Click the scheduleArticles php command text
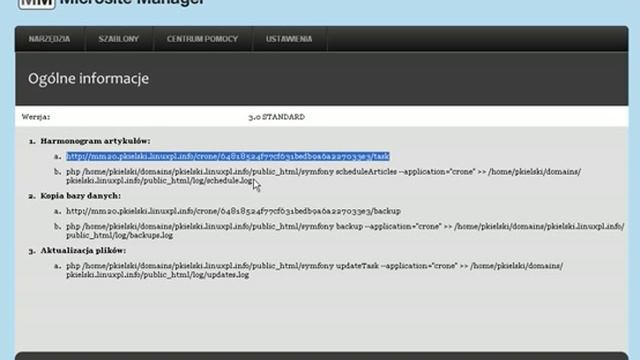Viewport: 640px width, 360px height. 323,176
